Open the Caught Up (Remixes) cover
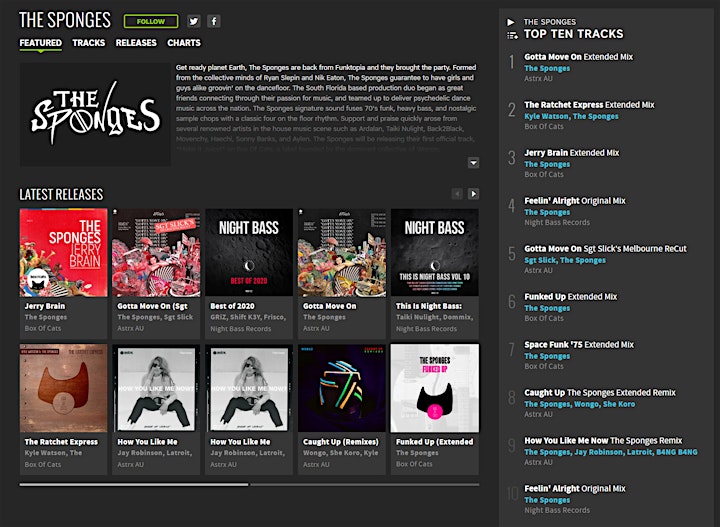 click(x=342, y=388)
